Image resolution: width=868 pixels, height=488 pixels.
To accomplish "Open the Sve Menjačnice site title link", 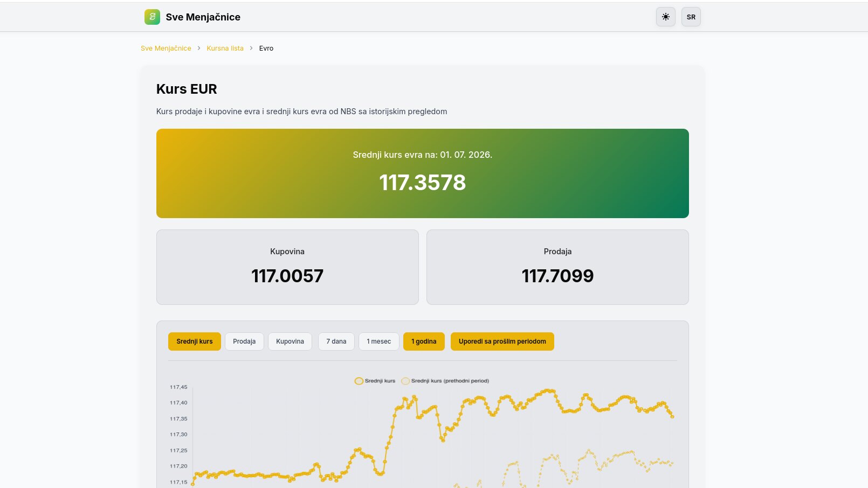I will pos(203,17).
